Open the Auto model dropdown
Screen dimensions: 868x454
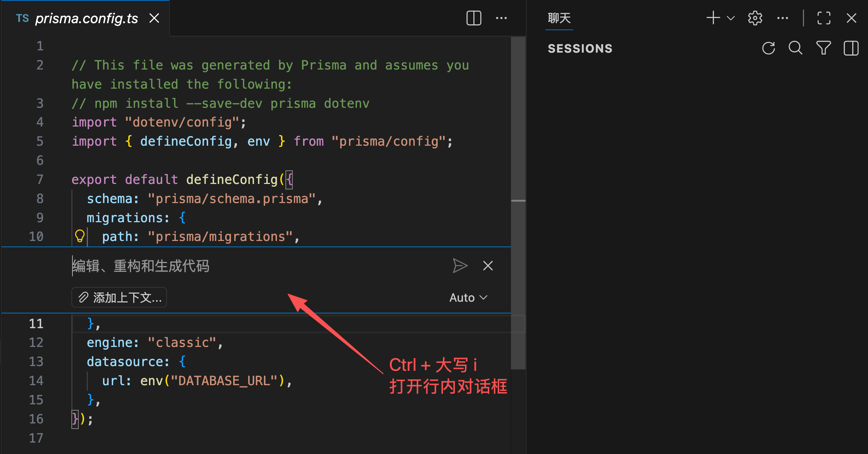(468, 297)
